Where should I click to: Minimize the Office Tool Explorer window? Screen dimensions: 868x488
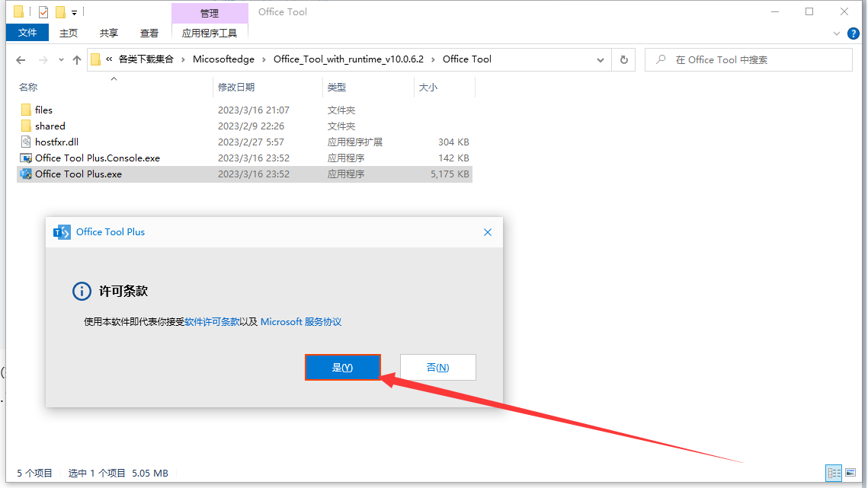[x=775, y=11]
